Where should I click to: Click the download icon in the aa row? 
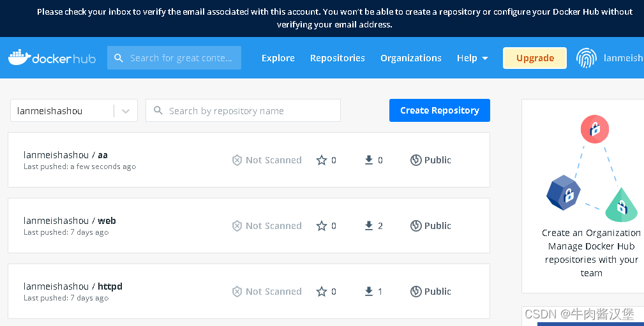369,159
